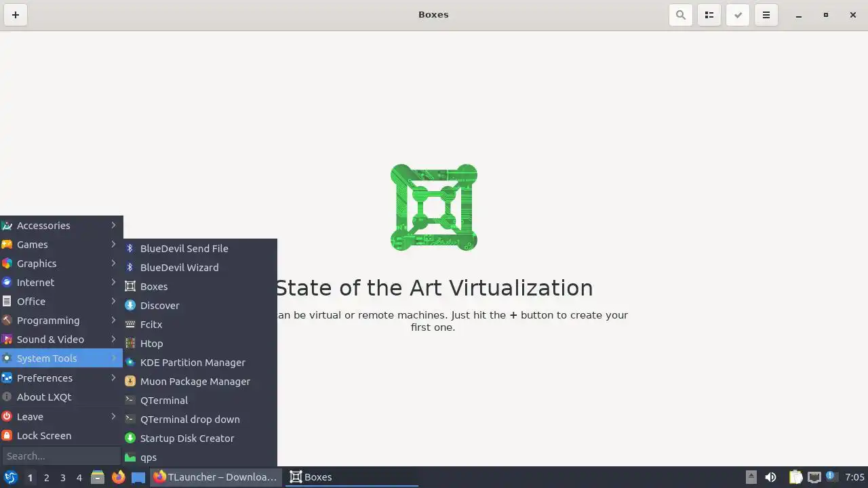Screen dimensions: 868x488
Task: Click the Muon Package Manager icon
Action: pyautogui.click(x=130, y=382)
